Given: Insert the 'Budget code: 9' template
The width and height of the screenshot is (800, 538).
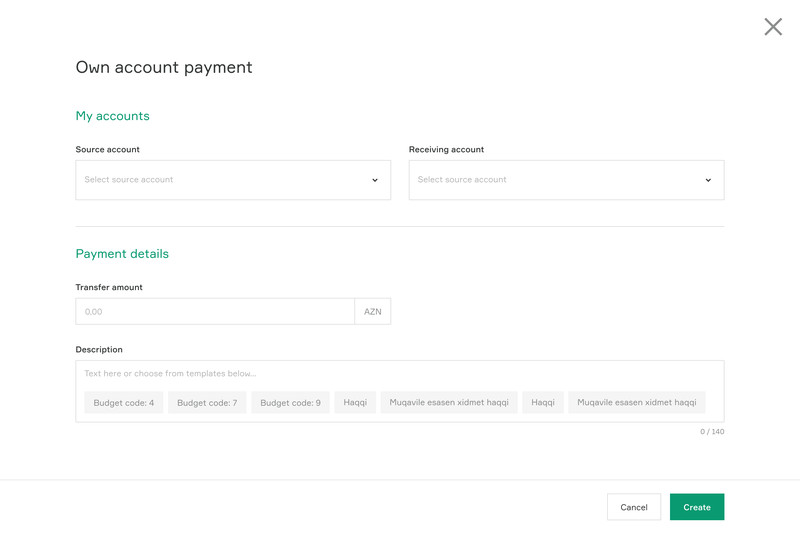Looking at the screenshot, I should coord(290,403).
